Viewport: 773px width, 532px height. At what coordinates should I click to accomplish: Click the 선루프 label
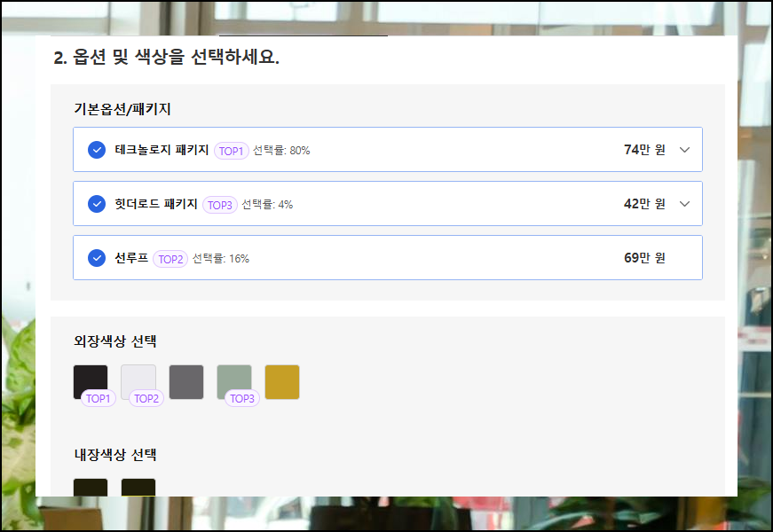[131, 258]
